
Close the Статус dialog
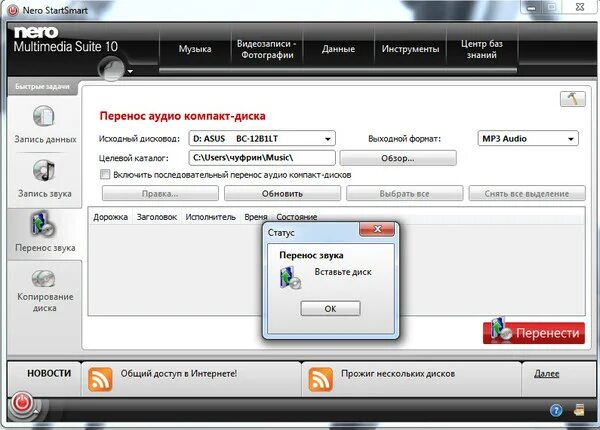[x=377, y=229]
